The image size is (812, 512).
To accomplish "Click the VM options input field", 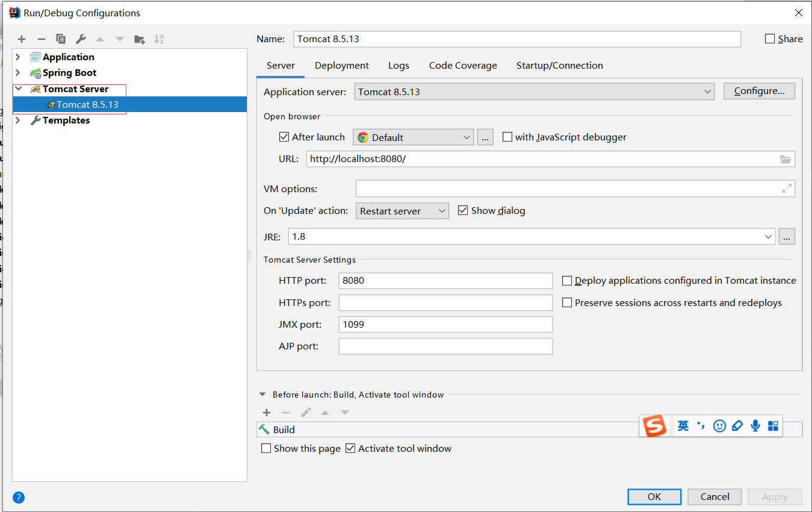I will tap(575, 189).
